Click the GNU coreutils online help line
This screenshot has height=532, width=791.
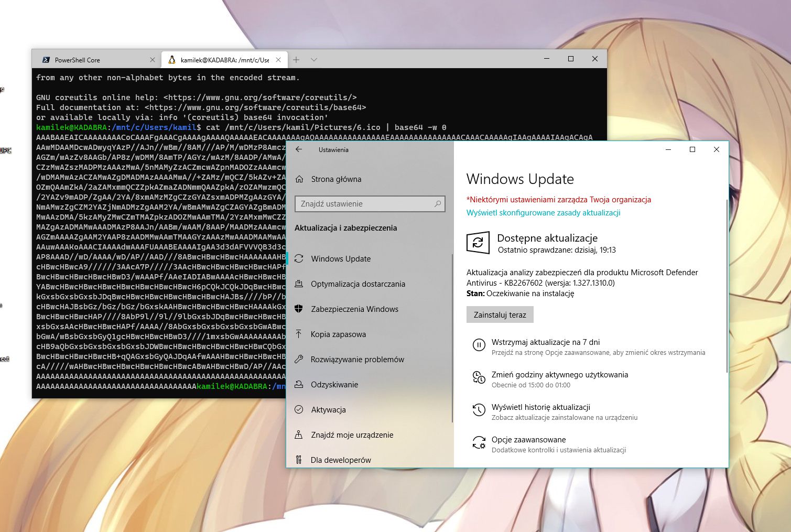point(197,97)
